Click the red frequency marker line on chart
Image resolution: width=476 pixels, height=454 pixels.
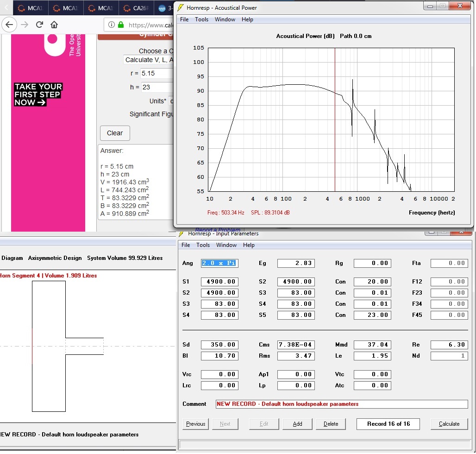(x=335, y=120)
